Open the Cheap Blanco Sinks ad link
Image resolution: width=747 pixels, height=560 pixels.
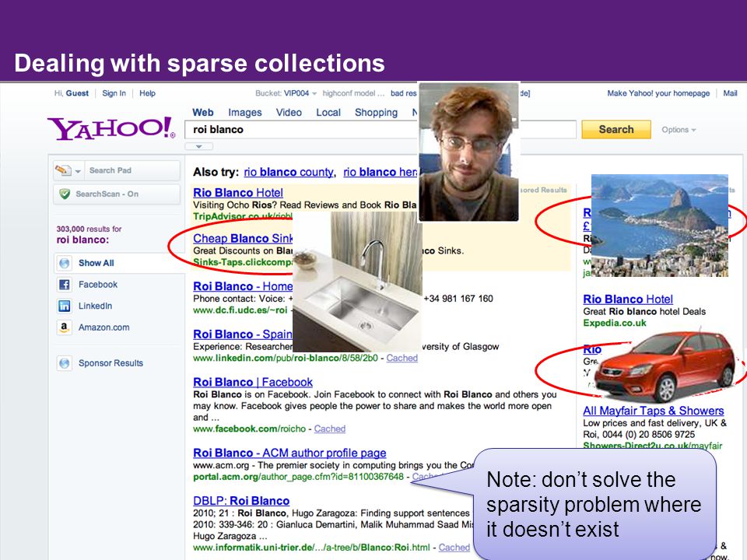(x=243, y=239)
